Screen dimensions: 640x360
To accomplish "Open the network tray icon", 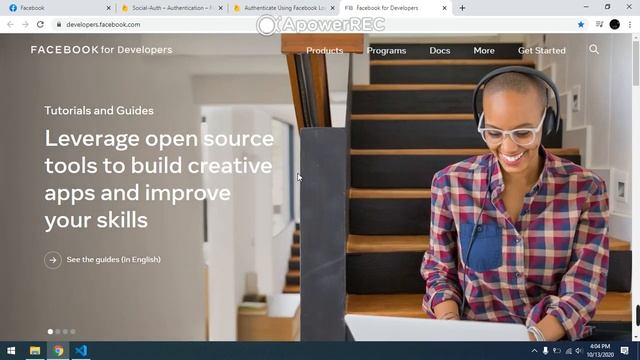I will [x=568, y=351].
